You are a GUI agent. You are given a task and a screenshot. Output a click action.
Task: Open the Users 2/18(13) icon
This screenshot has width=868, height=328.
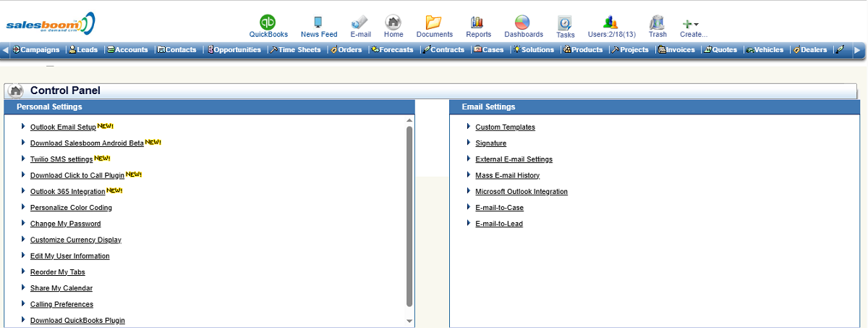(611, 22)
